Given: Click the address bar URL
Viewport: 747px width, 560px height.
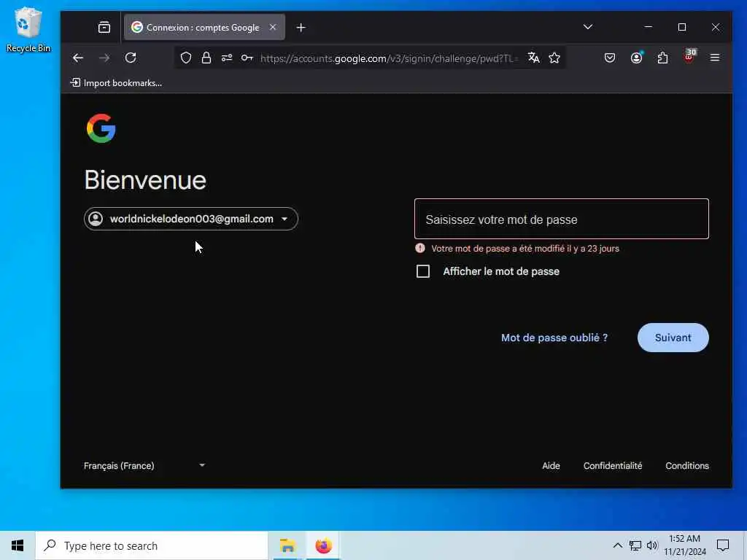Looking at the screenshot, I should (389, 58).
